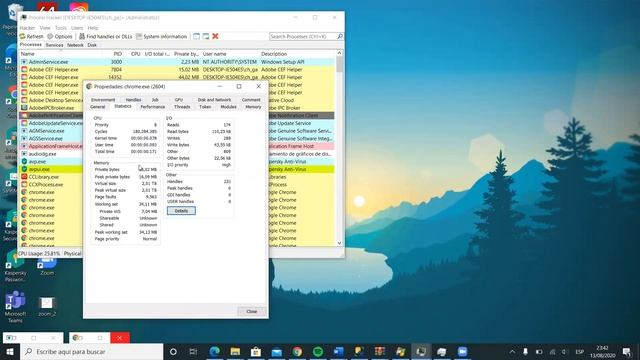The height and width of the screenshot is (360, 640).
Task: Click the Close button in the properties dialog
Action: pos(252,311)
